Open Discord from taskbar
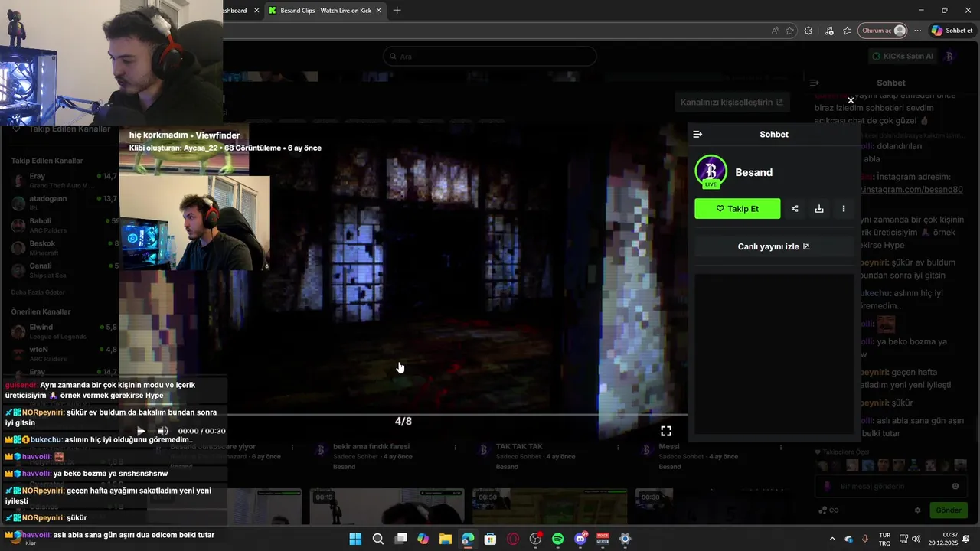This screenshot has width=980, height=551. (580, 539)
